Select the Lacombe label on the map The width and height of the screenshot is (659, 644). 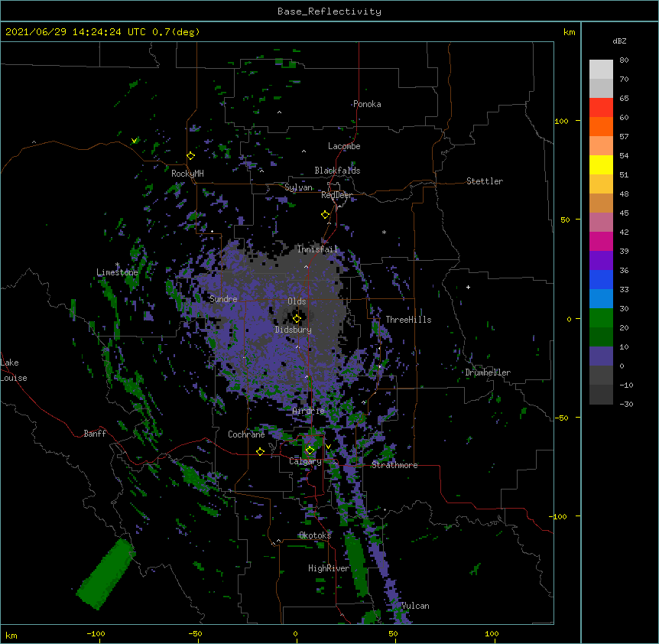344,146
